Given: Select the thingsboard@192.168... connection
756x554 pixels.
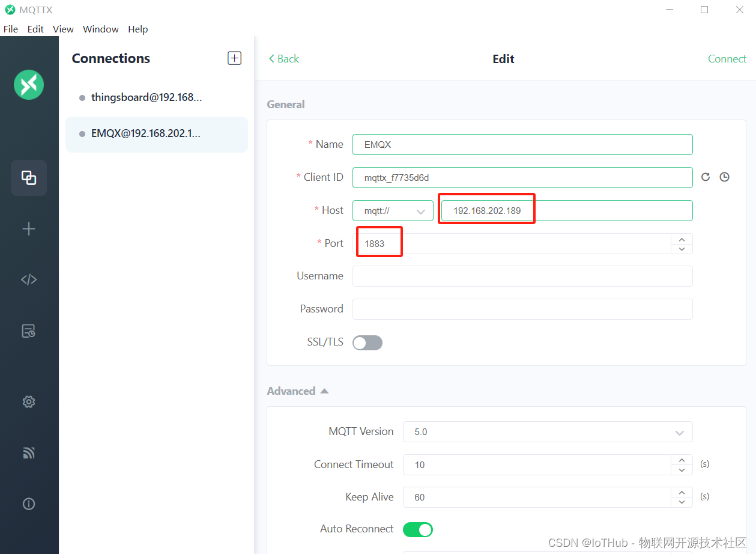Looking at the screenshot, I should point(156,97).
